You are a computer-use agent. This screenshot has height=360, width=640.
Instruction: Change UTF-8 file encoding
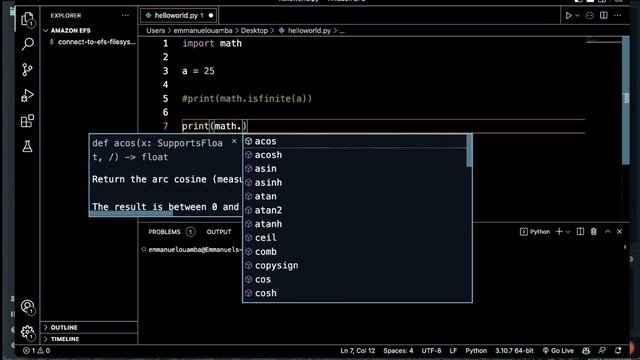point(431,351)
